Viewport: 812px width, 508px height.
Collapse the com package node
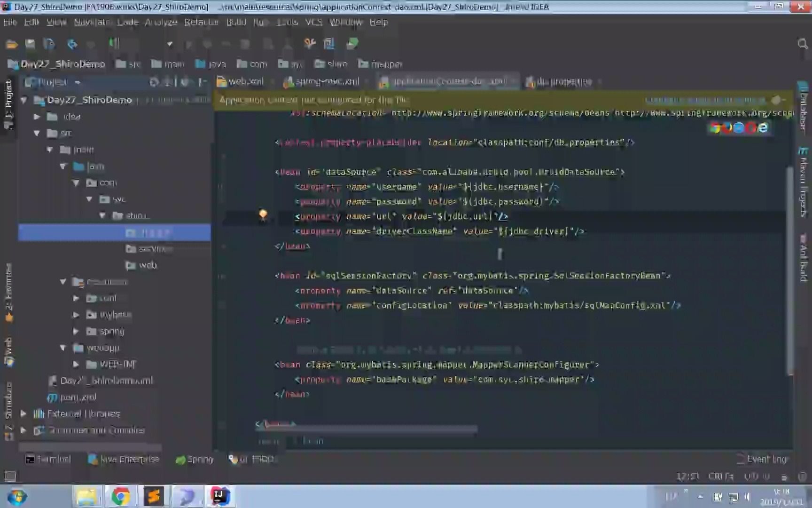point(76,183)
